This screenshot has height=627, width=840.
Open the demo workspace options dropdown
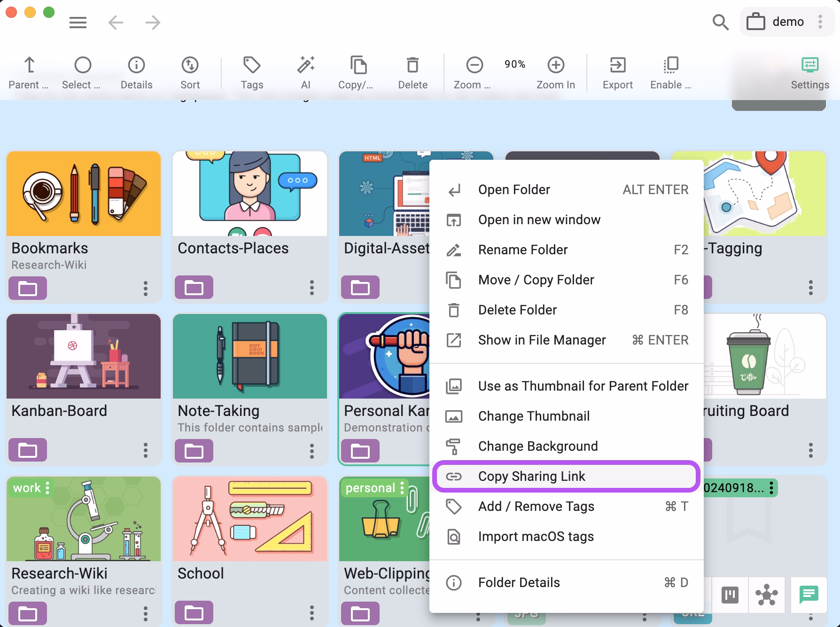tap(820, 22)
